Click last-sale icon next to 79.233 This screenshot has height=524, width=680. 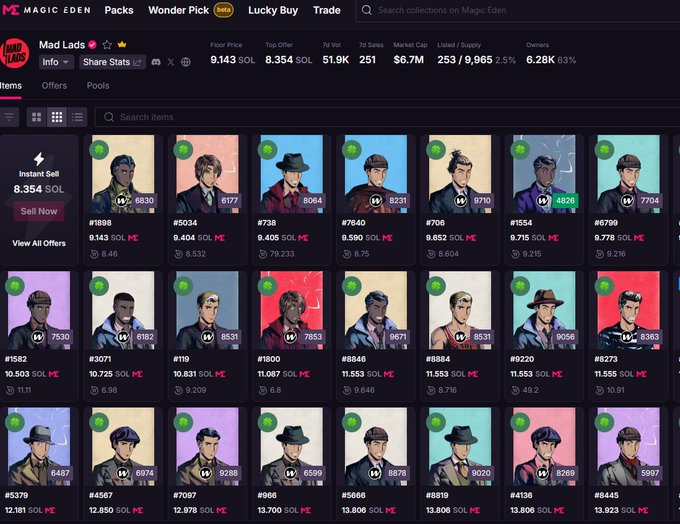tap(262, 254)
